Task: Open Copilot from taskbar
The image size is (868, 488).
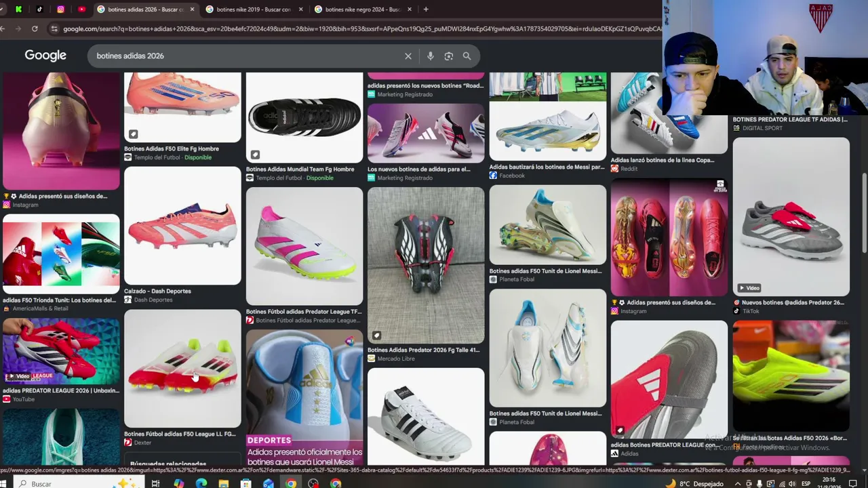Action: pyautogui.click(x=179, y=483)
